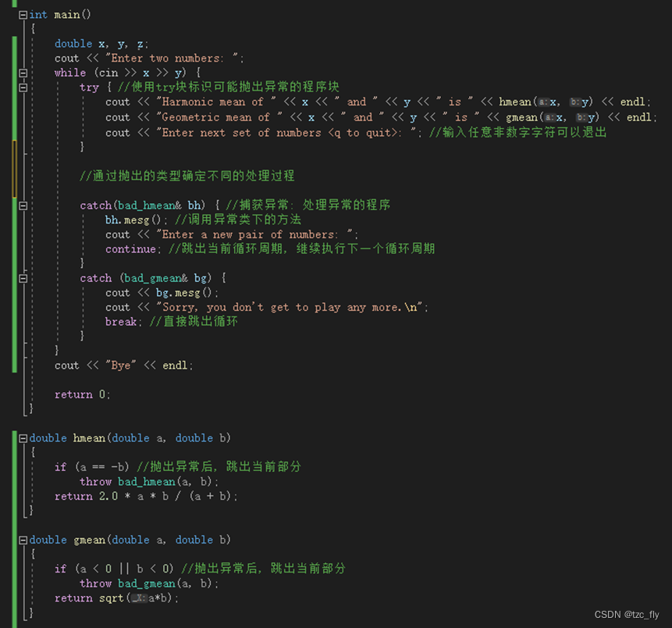Click the 'throw bad_gmean(a, b);' statement
Screen dimensions: 672x628
point(149,583)
